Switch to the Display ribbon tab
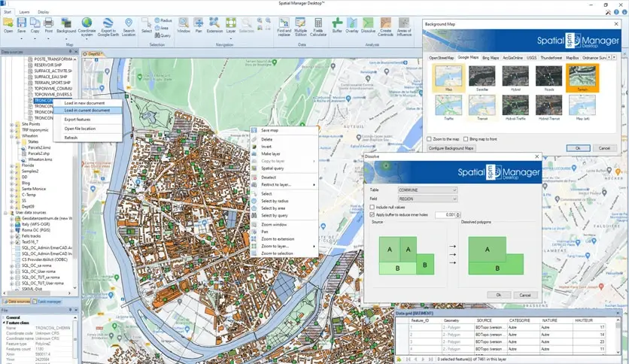 coord(44,12)
